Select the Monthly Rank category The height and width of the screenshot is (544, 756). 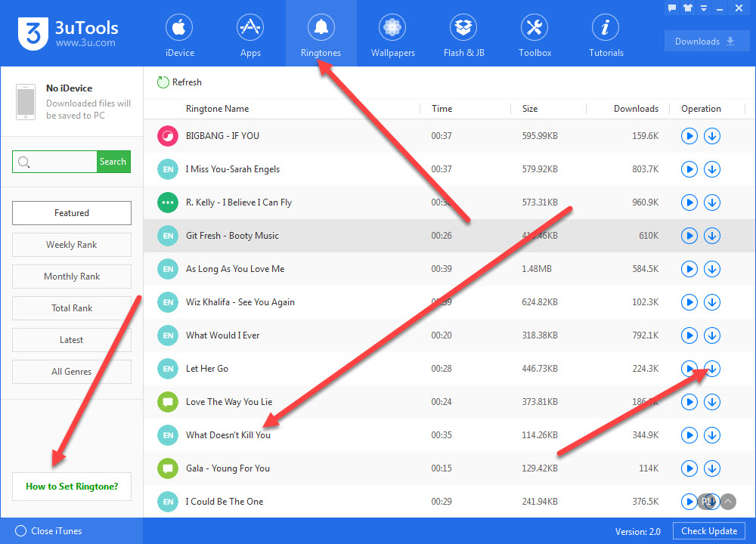71,277
